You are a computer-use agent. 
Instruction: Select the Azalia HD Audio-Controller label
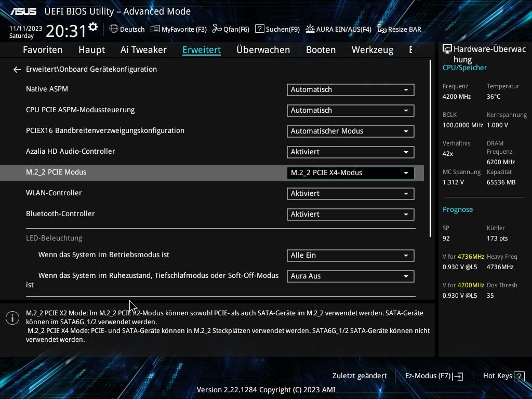[x=71, y=151]
